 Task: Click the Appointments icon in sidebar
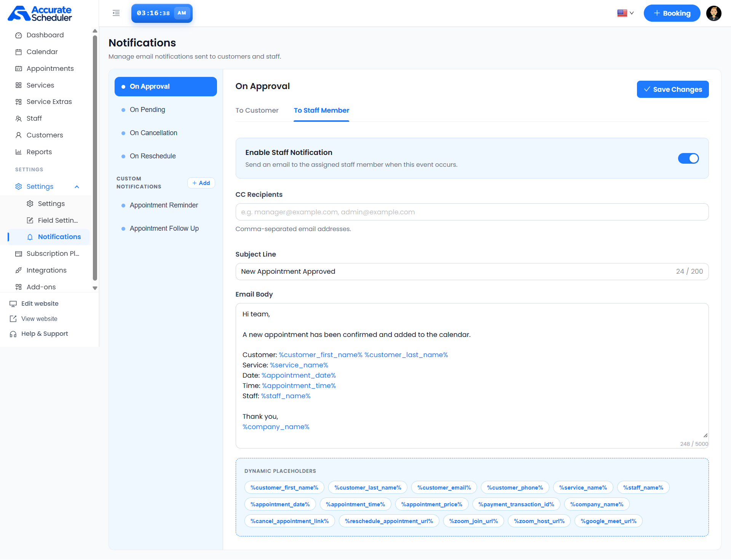coord(18,69)
